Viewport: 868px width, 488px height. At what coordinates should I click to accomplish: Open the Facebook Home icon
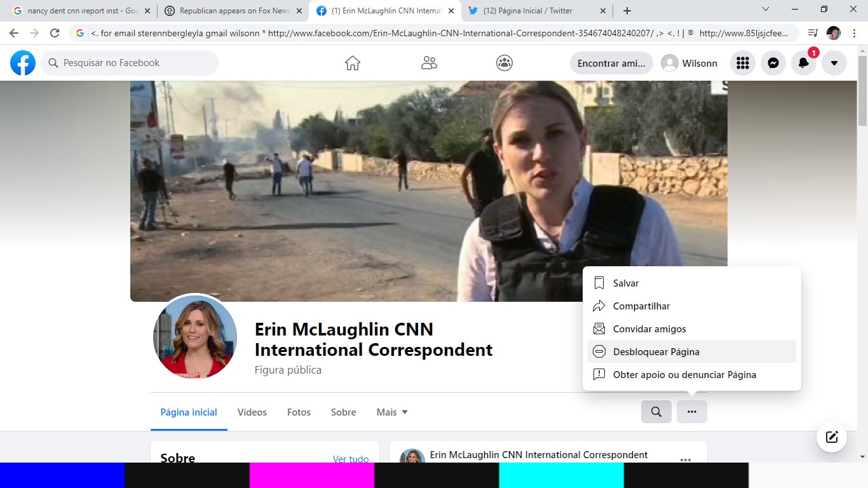tap(353, 63)
